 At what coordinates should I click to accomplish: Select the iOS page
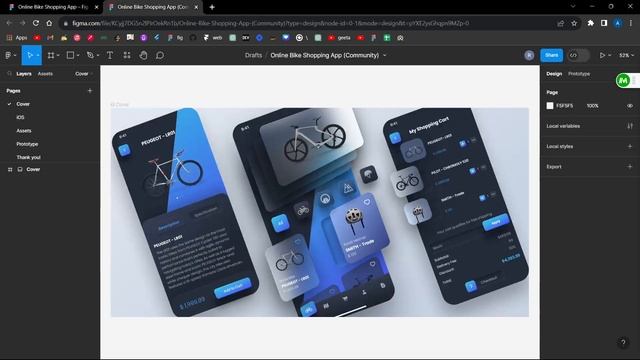(x=20, y=118)
